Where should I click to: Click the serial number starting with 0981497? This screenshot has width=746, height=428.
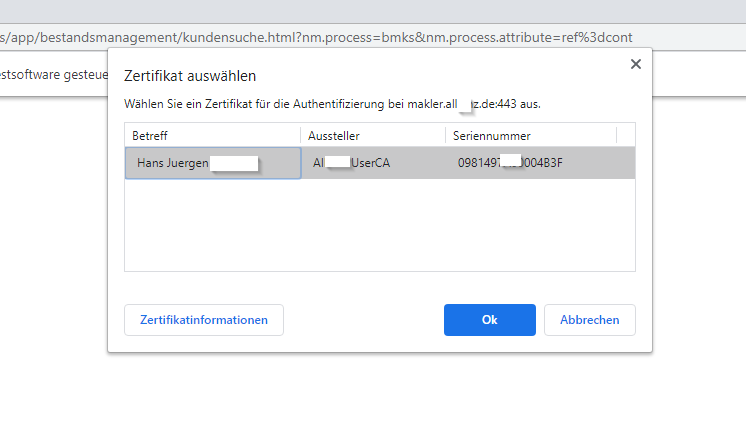click(x=510, y=163)
